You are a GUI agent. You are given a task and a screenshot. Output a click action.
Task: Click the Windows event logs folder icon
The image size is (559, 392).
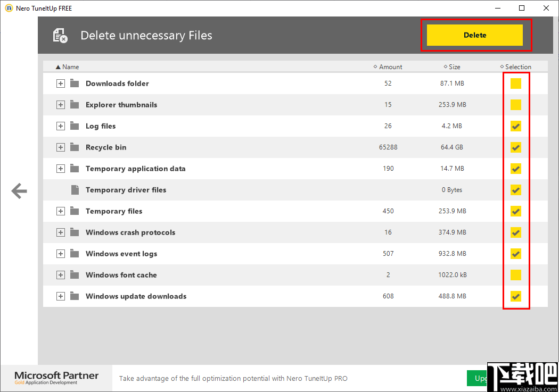[x=75, y=254]
